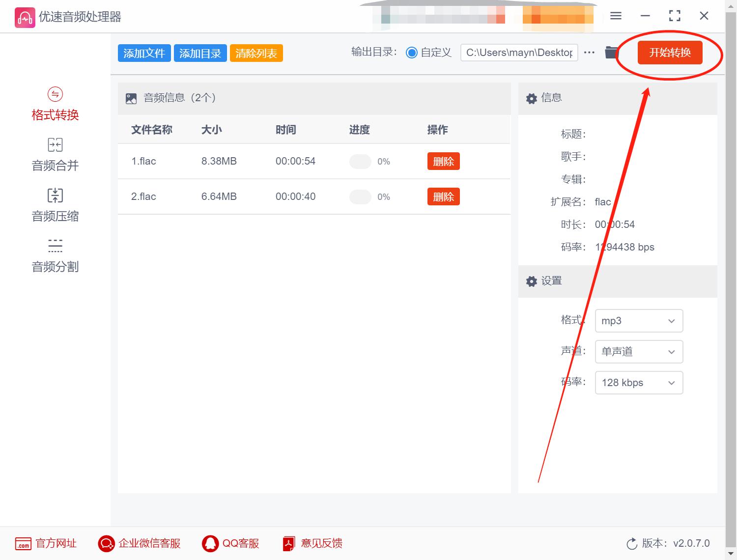737x560 pixels.
Task: Click the 企业微信客服 WeChat service icon
Action: (x=105, y=543)
